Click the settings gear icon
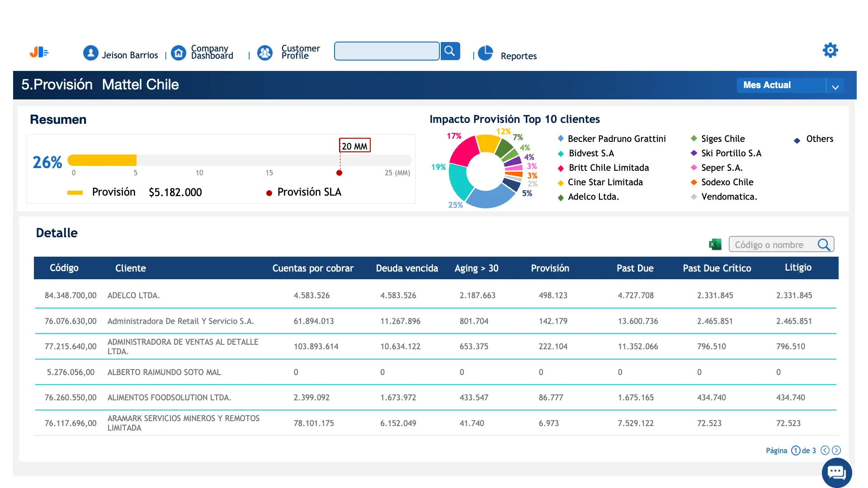The height and width of the screenshot is (488, 868). pyautogui.click(x=830, y=50)
